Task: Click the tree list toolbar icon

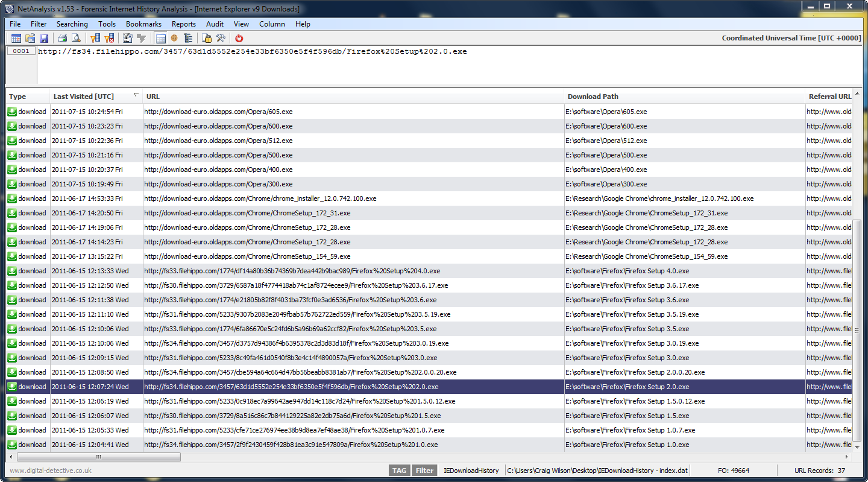Action: click(x=188, y=38)
